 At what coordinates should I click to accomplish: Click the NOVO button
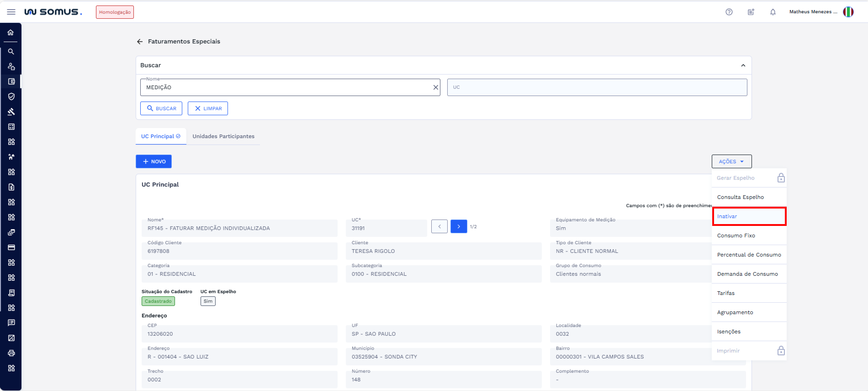pos(154,162)
